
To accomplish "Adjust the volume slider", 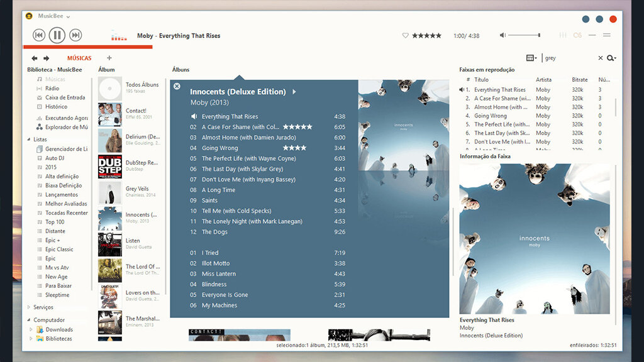I will coord(524,35).
